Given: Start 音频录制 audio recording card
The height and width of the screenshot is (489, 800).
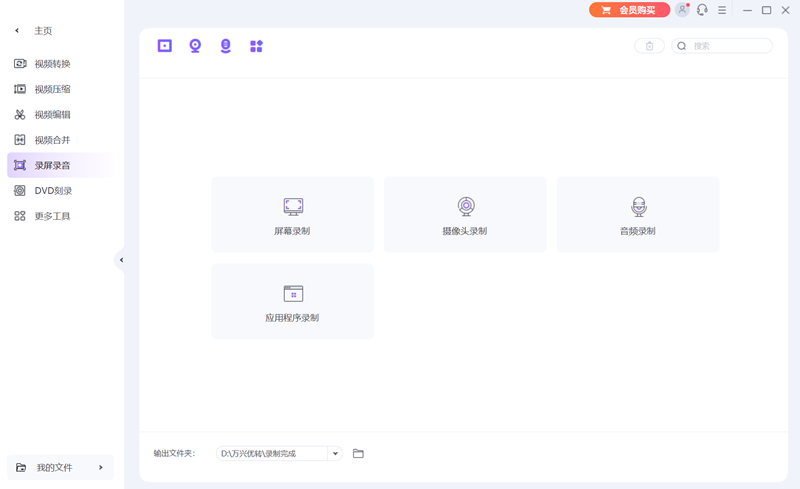Looking at the screenshot, I should (638, 215).
